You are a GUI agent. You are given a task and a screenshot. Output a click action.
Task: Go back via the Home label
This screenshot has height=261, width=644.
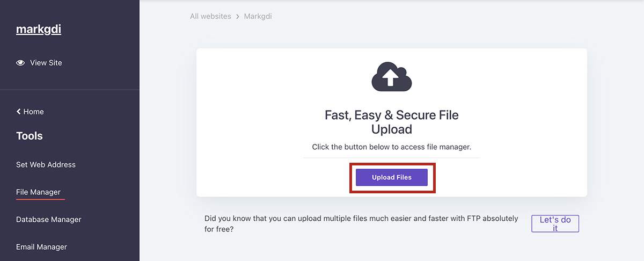point(34,112)
